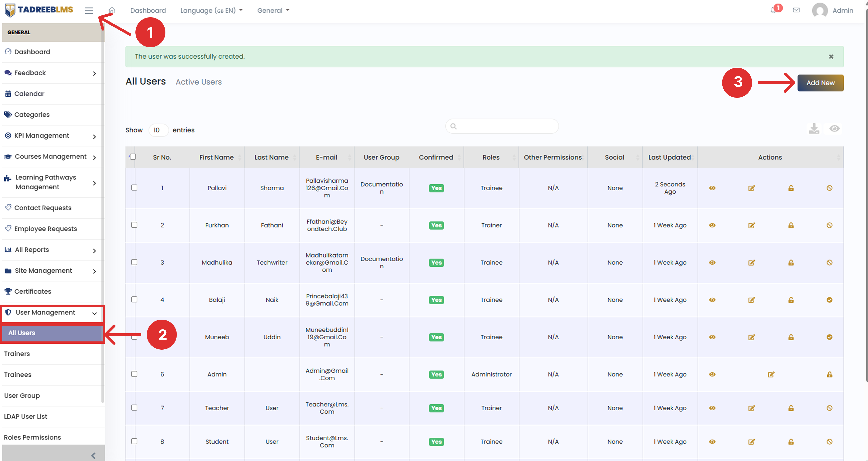868x461 pixels.
Task: Open LDAP User List sidebar link
Action: [26, 416]
